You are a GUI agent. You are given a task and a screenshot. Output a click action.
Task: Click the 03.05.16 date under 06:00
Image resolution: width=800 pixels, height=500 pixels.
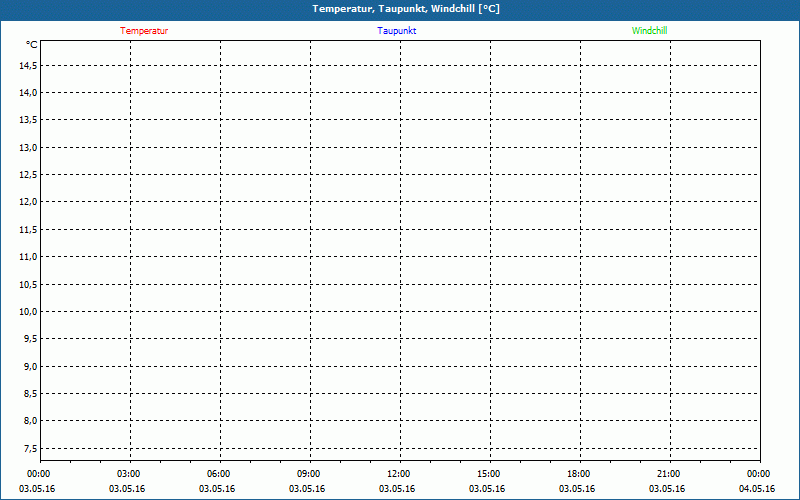tap(217, 489)
